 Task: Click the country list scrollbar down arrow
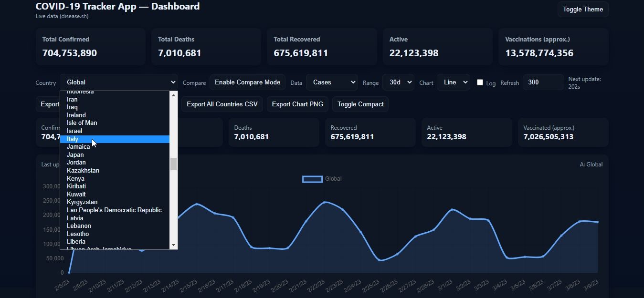174,245
